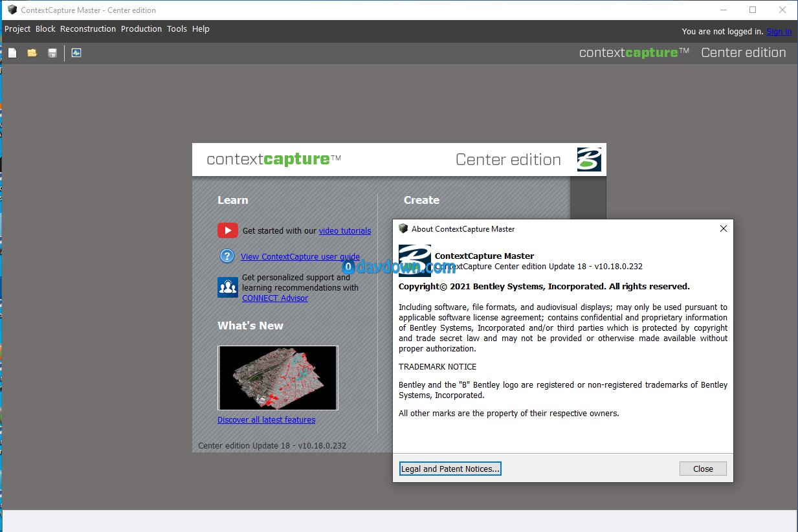Click the Copyright 2021 Bentley Systems line

(x=544, y=287)
